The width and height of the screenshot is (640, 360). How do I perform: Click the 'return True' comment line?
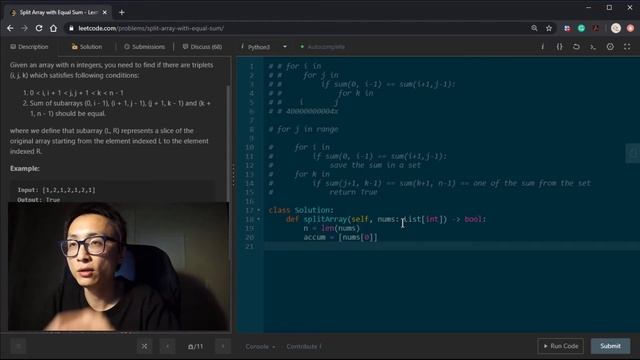pyautogui.click(x=353, y=192)
